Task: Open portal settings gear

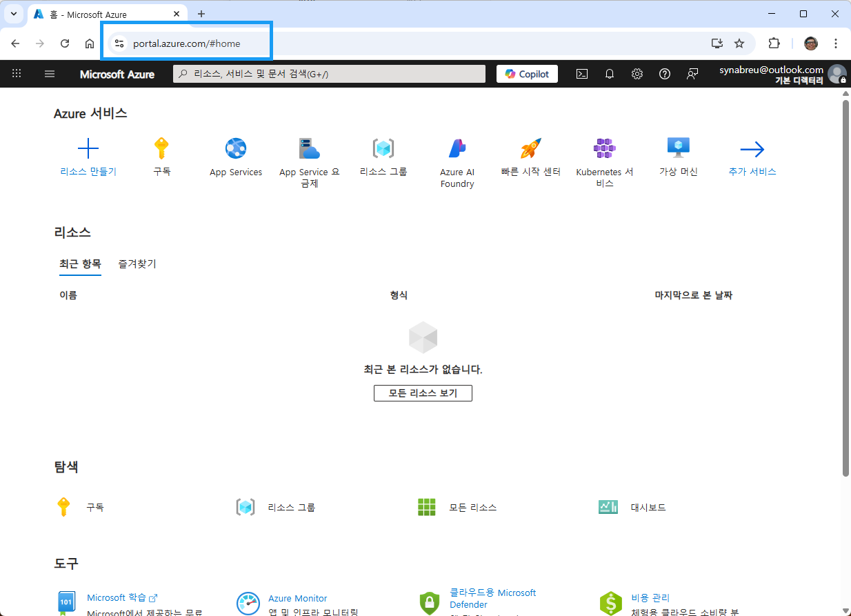Action: [x=637, y=74]
